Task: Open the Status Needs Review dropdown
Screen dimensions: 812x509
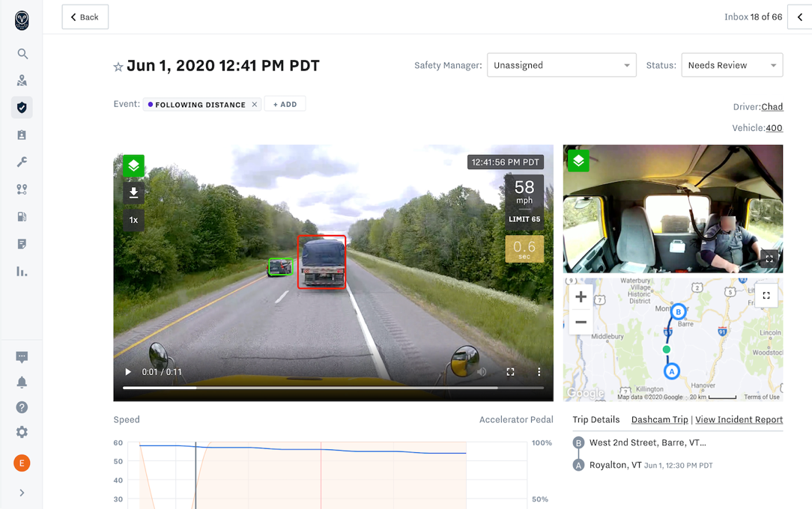Action: coord(731,65)
